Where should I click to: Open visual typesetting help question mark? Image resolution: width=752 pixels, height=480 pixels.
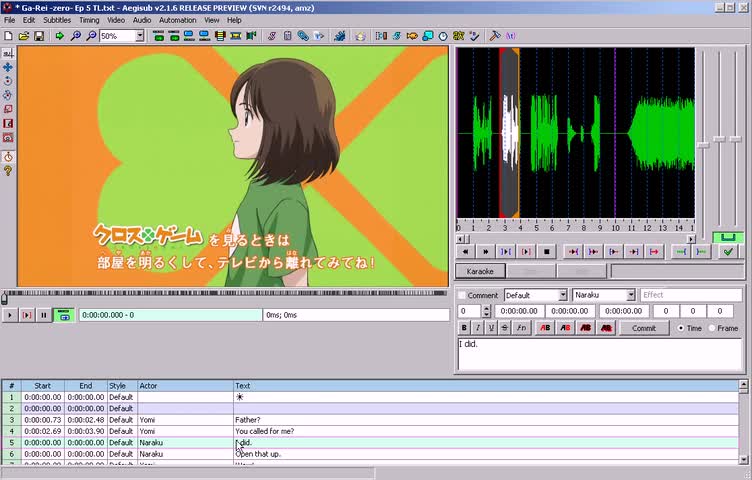pyautogui.click(x=8, y=171)
